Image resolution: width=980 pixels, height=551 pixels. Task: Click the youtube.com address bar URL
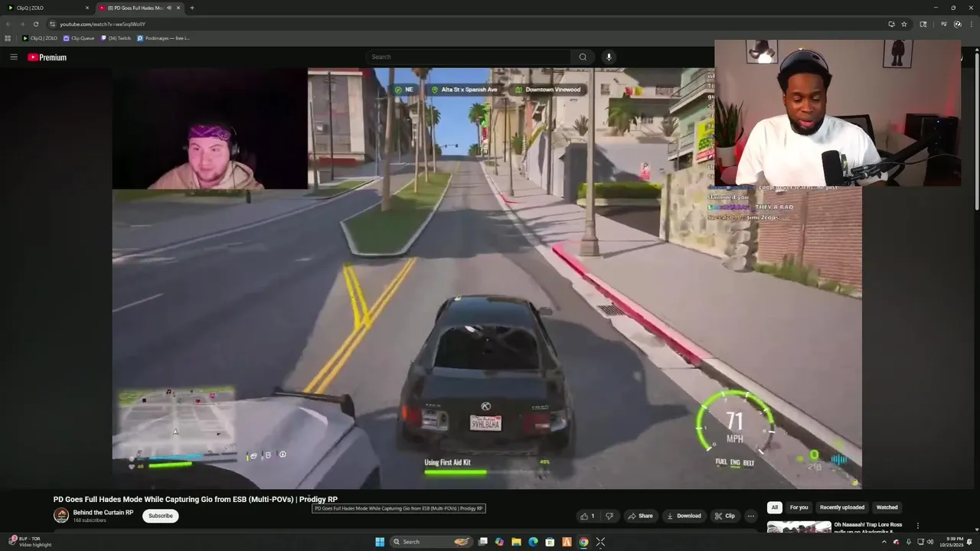pos(103,24)
